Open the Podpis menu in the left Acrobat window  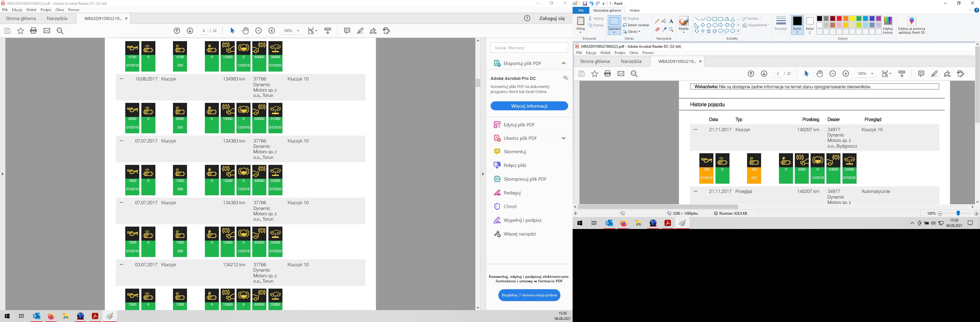pyautogui.click(x=46, y=10)
